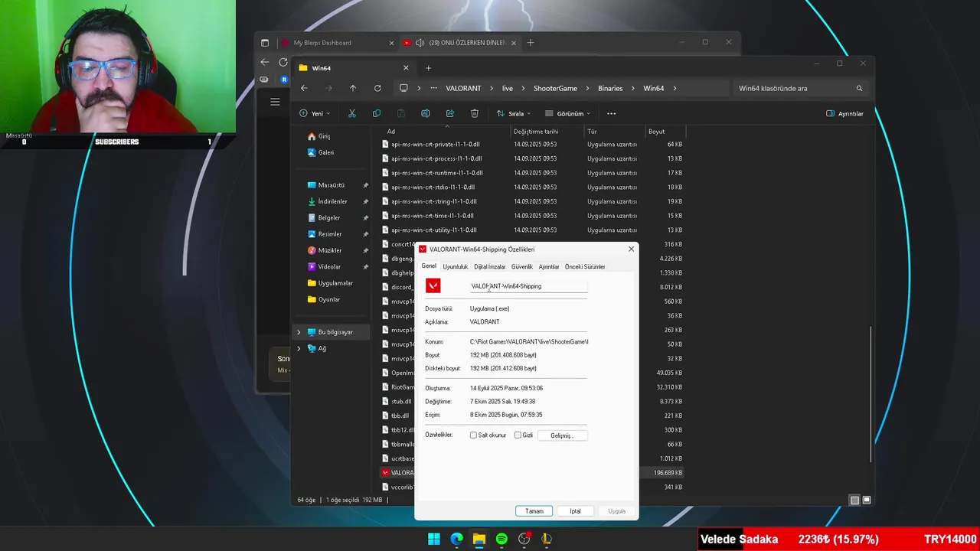Open a new tab in the browser window
Viewport: 980px width, 551px height.
tap(530, 43)
